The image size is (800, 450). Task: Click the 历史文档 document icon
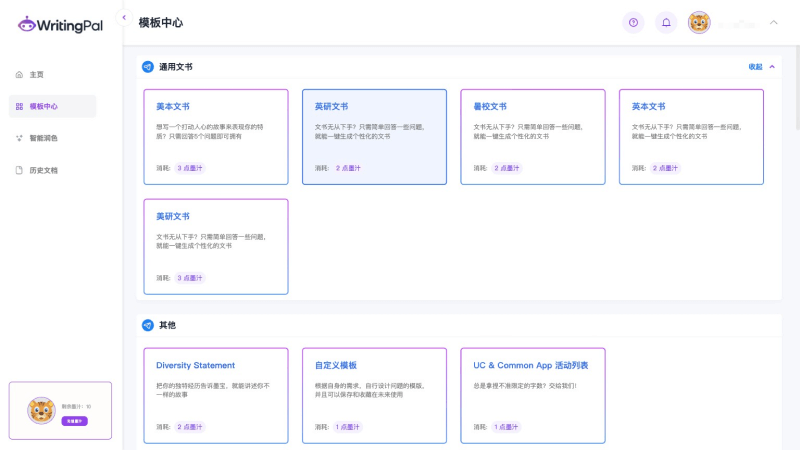click(19, 170)
